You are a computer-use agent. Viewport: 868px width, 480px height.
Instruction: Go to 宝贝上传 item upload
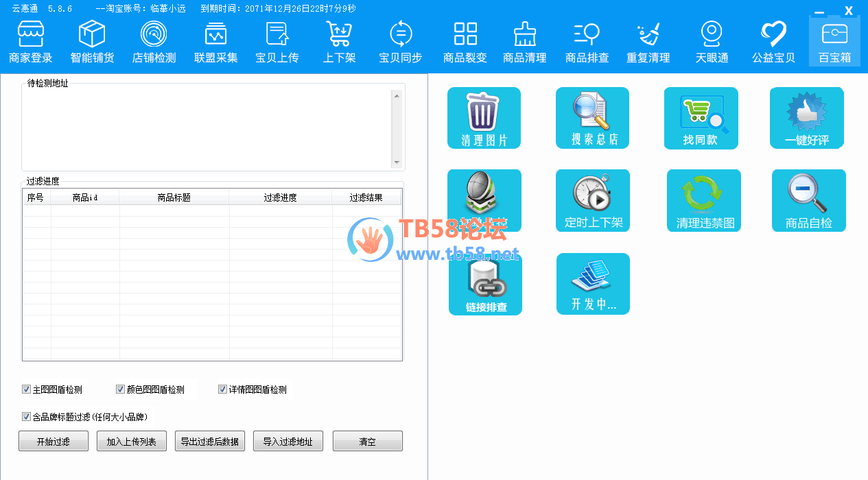pyautogui.click(x=277, y=43)
